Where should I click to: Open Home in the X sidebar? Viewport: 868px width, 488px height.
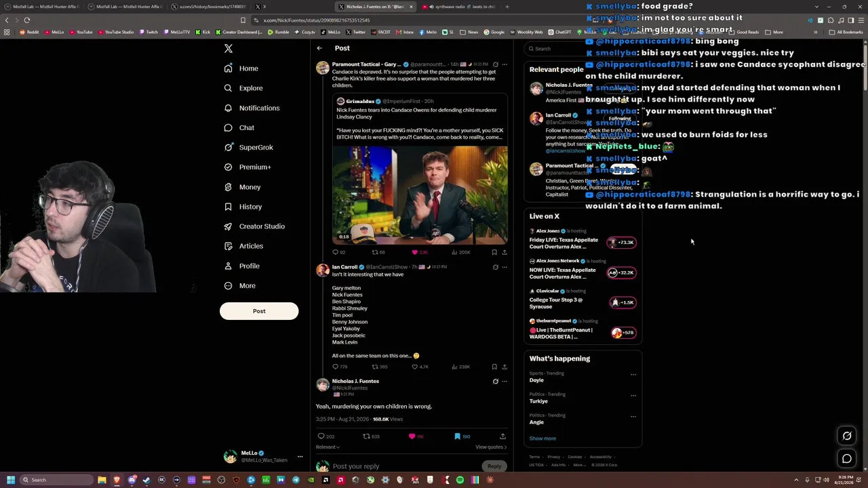[x=241, y=68]
